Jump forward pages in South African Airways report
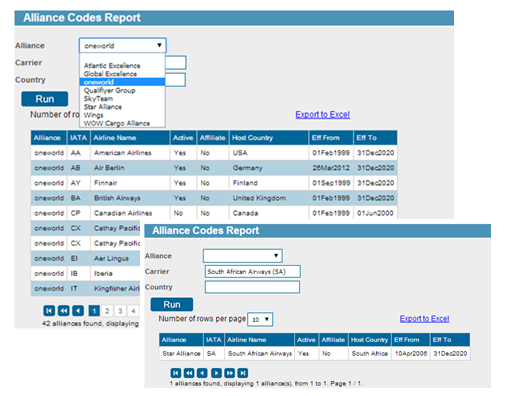 [230, 373]
